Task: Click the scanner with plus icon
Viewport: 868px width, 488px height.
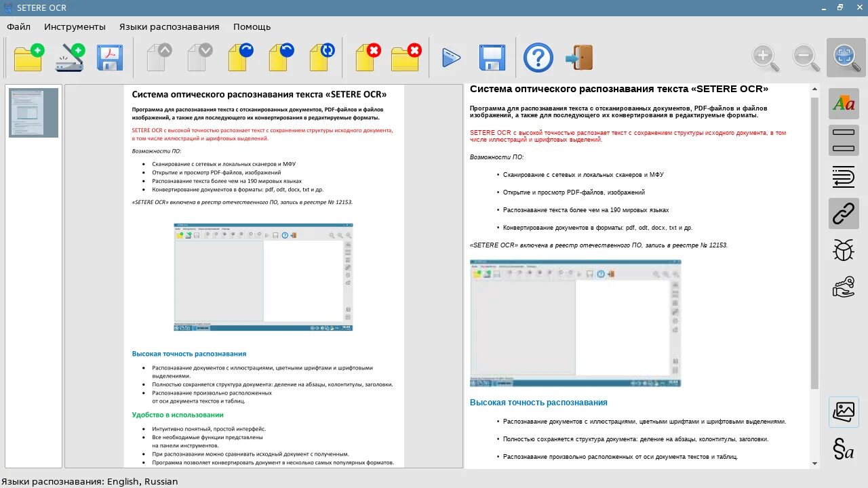Action: (x=69, y=58)
